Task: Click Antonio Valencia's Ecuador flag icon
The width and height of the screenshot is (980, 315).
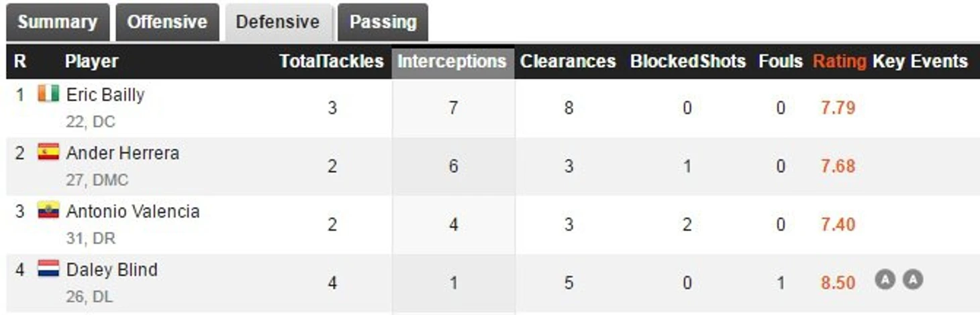Action: tap(48, 210)
